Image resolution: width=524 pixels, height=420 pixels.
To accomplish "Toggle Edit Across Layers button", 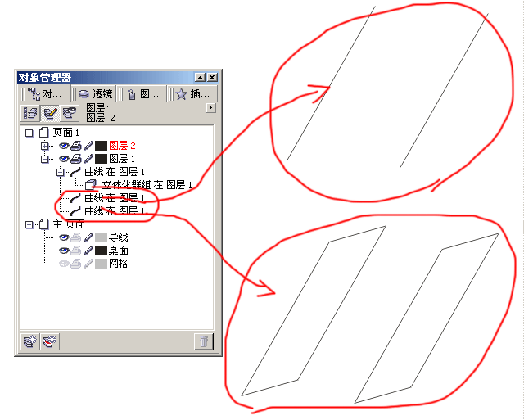I will pyautogui.click(x=50, y=113).
